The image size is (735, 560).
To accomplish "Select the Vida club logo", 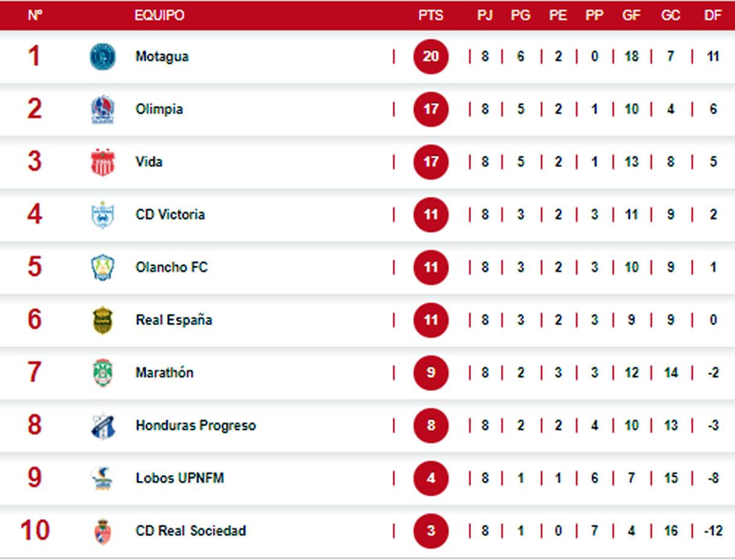I will tap(103, 162).
